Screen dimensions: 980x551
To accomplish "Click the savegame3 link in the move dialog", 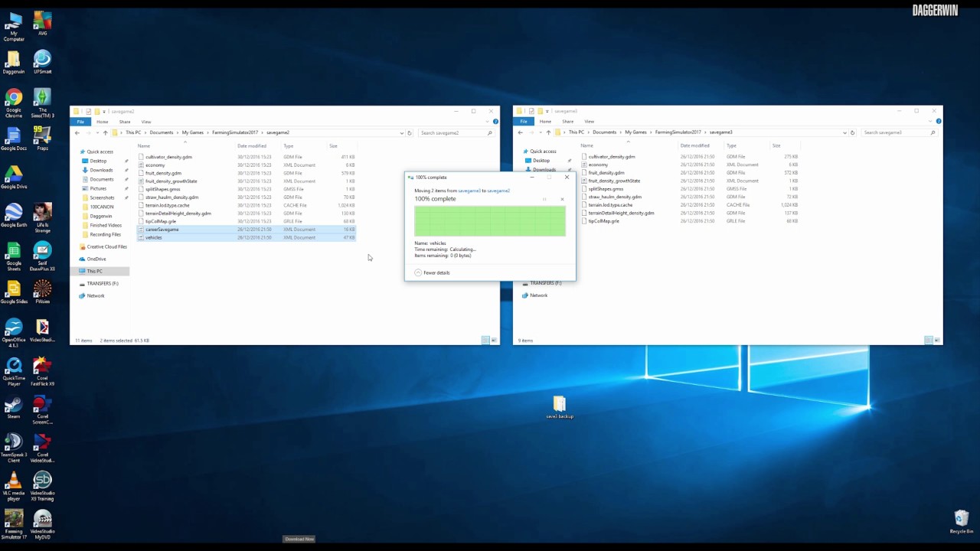I will click(469, 191).
